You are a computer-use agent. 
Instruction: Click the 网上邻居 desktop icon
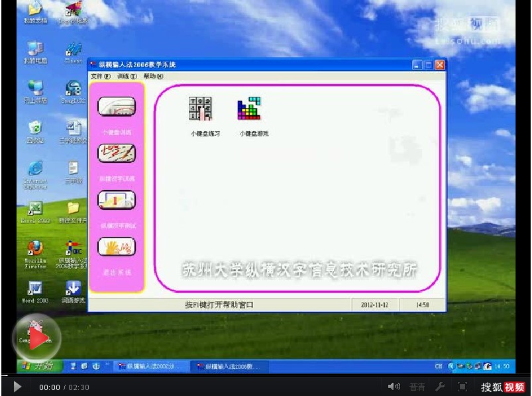(x=35, y=92)
